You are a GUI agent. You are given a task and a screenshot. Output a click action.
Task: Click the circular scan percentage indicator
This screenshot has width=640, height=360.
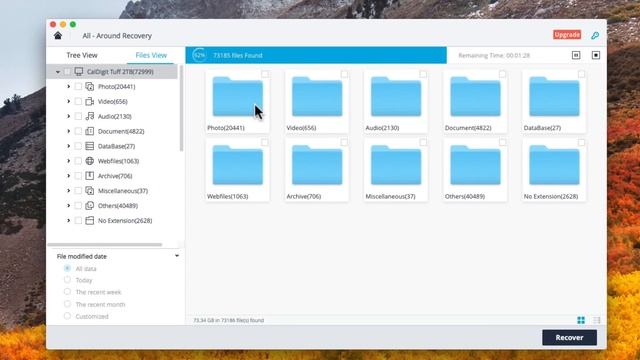pos(199,55)
